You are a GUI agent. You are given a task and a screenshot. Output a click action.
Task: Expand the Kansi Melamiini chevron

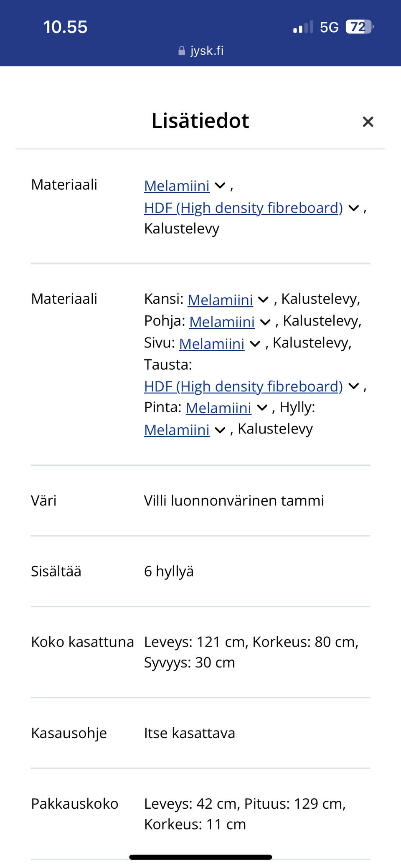click(x=264, y=300)
